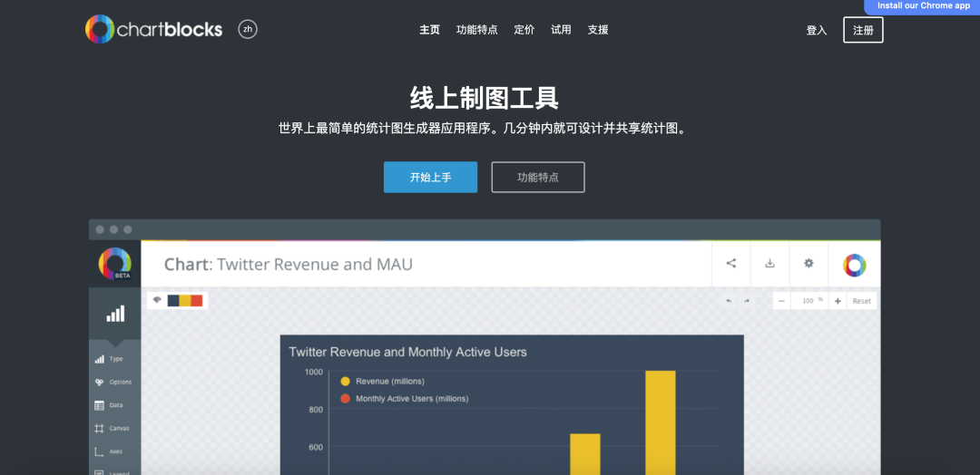Click the download icon in the chart header

pos(770,264)
